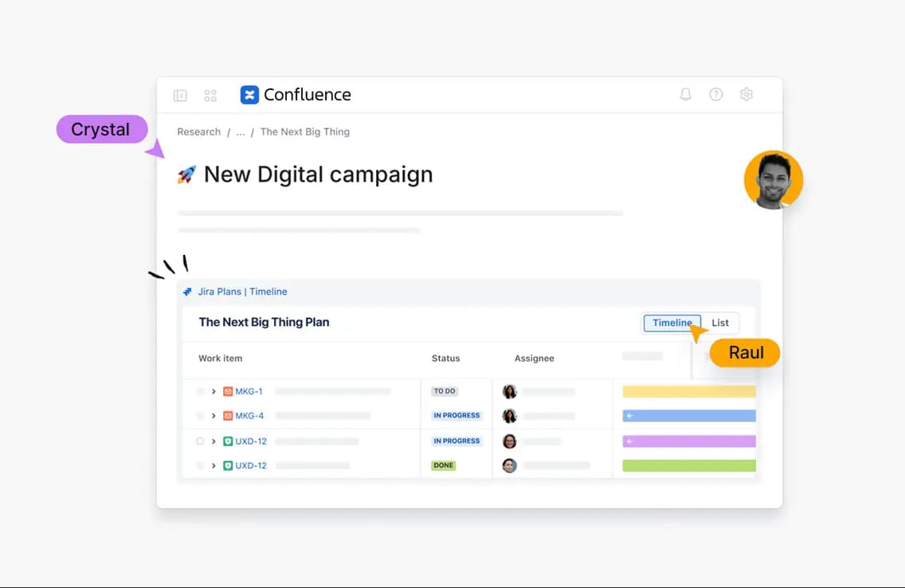Open the help question mark icon
This screenshot has width=905, height=588.
point(715,94)
